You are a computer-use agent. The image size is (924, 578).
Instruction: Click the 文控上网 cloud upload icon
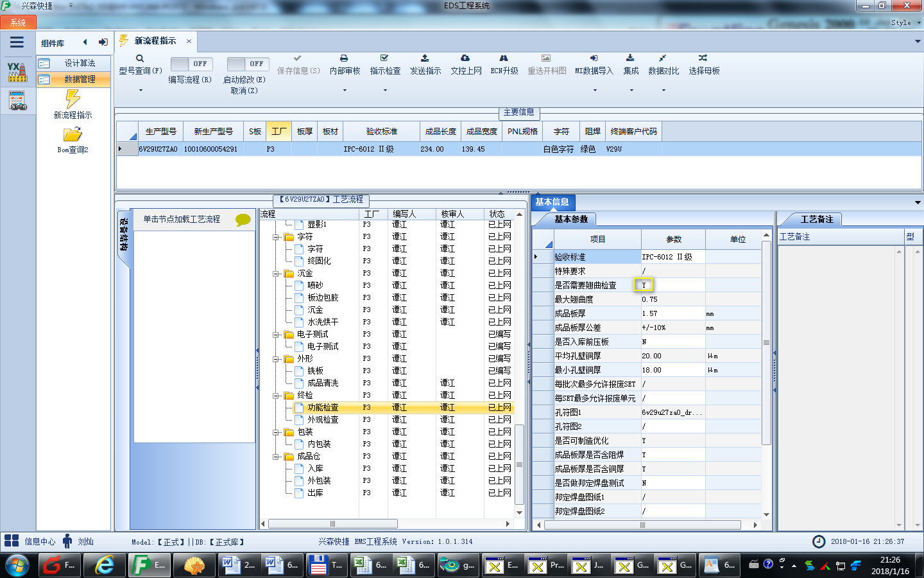pos(465,58)
